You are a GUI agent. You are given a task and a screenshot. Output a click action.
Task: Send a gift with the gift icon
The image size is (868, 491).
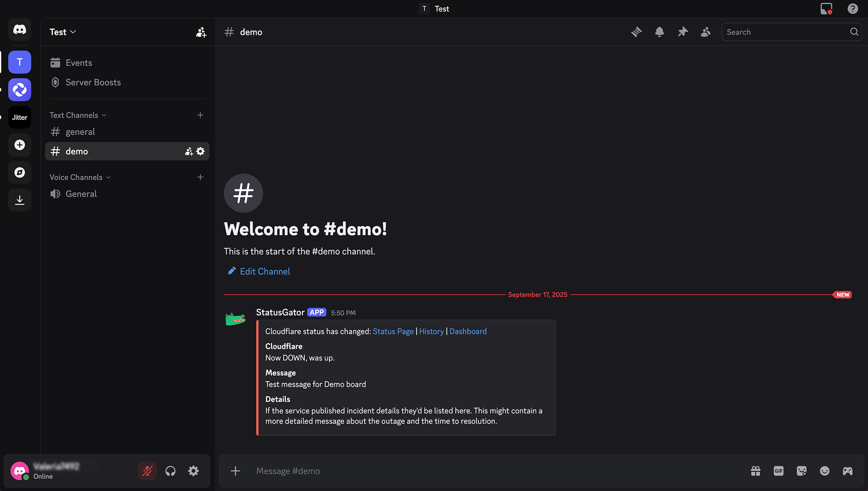pos(755,471)
